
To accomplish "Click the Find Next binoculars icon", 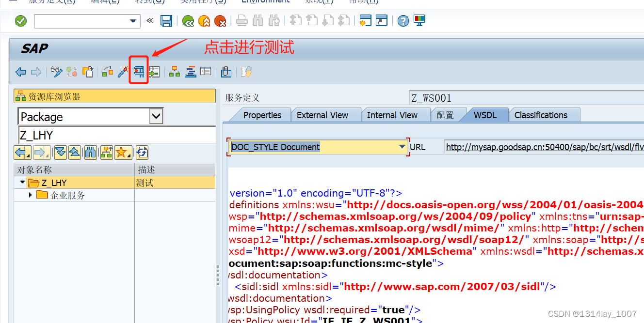I will [x=274, y=21].
